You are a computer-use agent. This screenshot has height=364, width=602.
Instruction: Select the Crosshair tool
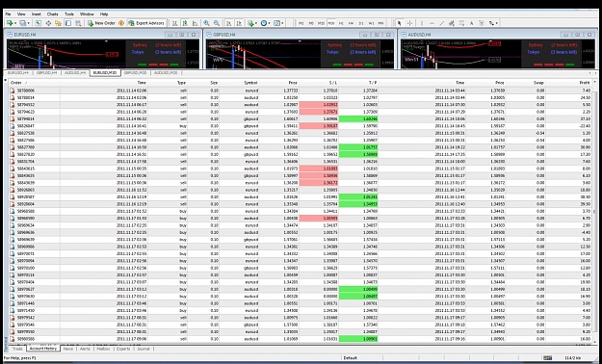point(409,23)
